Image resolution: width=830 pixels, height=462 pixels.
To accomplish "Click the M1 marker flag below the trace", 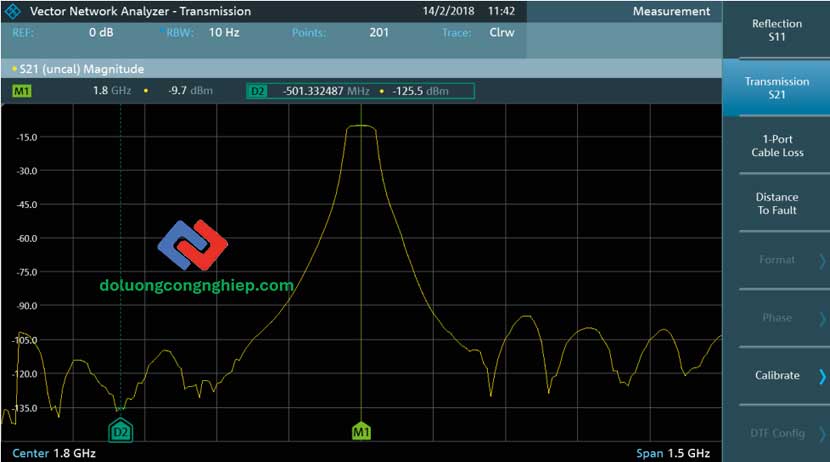I will 361,432.
